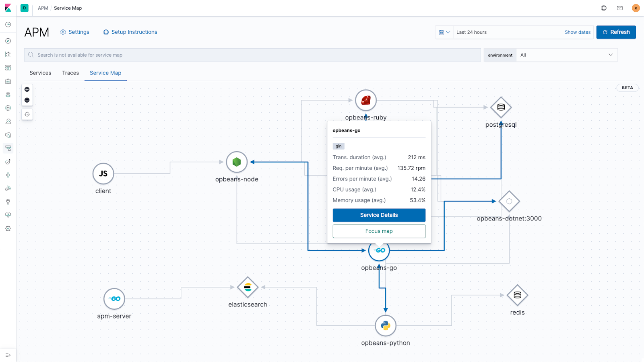The width and height of the screenshot is (644, 362).
Task: Center the service map view
Action: pyautogui.click(x=27, y=114)
